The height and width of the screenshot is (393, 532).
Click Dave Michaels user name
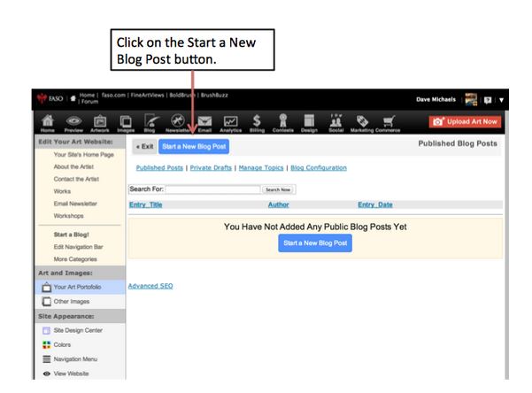pos(436,99)
